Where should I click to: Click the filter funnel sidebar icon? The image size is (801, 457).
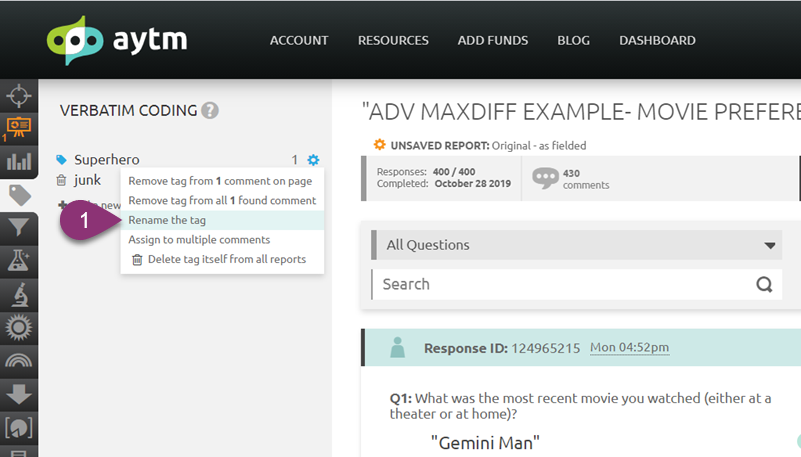(18, 228)
